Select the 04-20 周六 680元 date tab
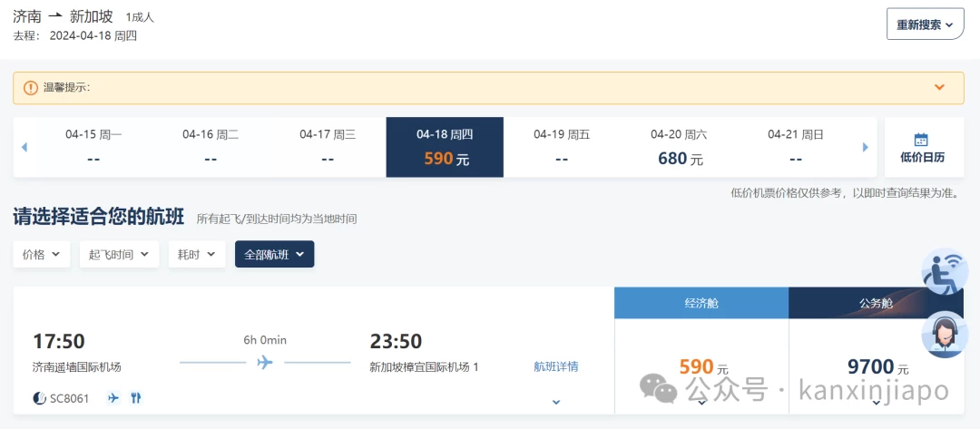The width and height of the screenshot is (980, 429). (679, 147)
